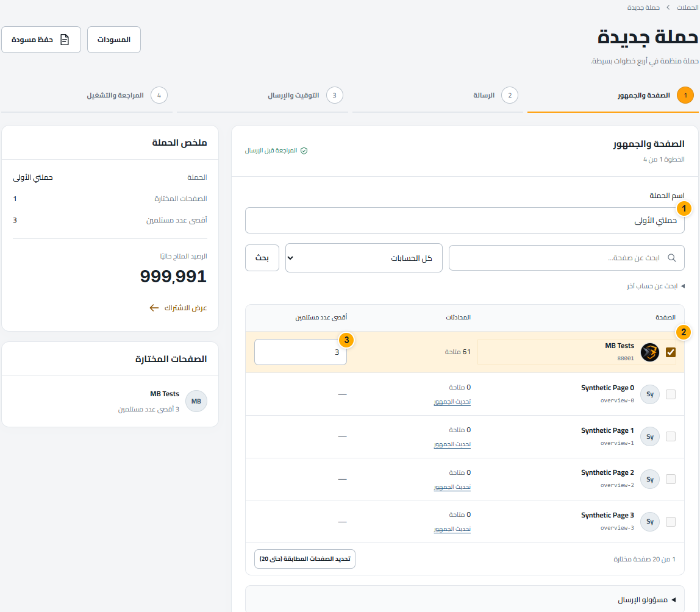Click تحديث الجمهور link for Synthetic Page 0
This screenshot has height=612, width=700.
452,402
